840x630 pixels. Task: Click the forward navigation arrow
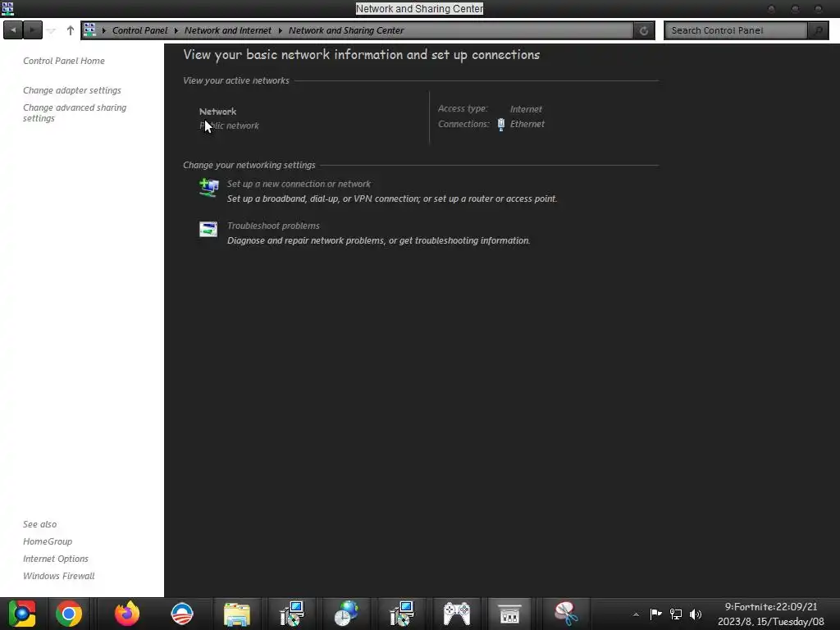pos(32,30)
